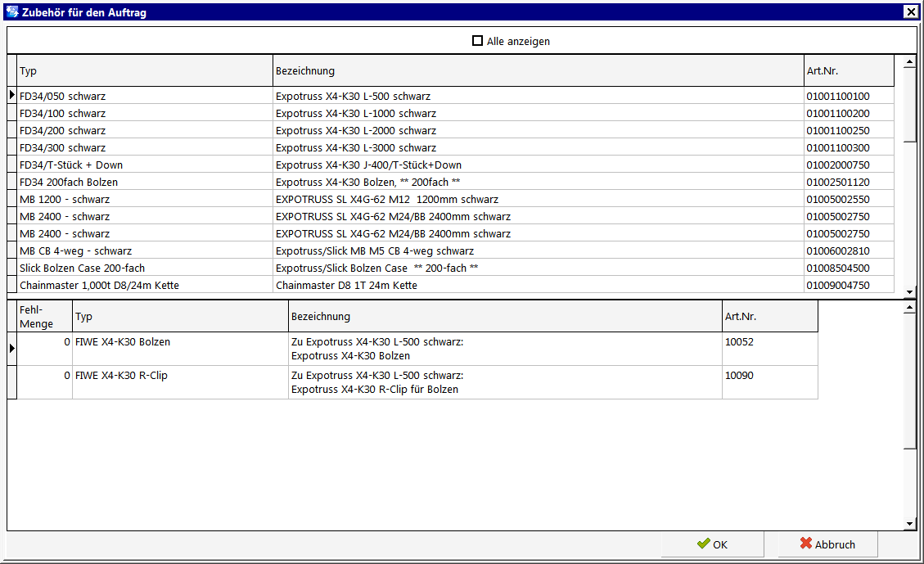Click lower table scroll up arrow

pyautogui.click(x=910, y=307)
